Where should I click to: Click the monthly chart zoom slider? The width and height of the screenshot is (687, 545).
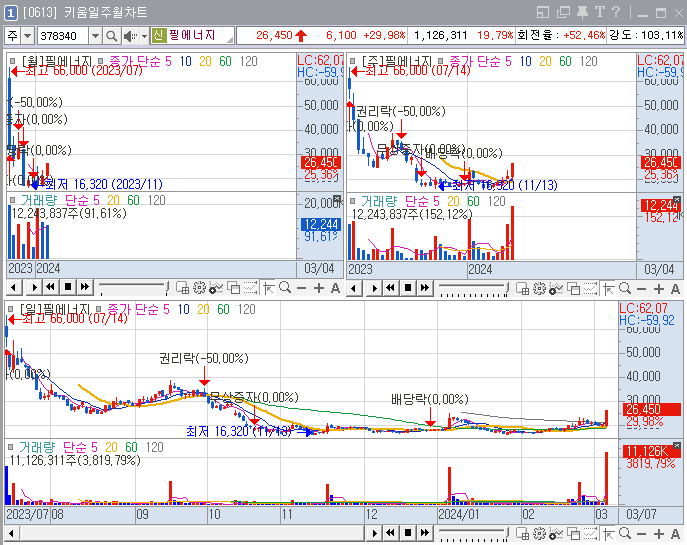pyautogui.click(x=133, y=289)
